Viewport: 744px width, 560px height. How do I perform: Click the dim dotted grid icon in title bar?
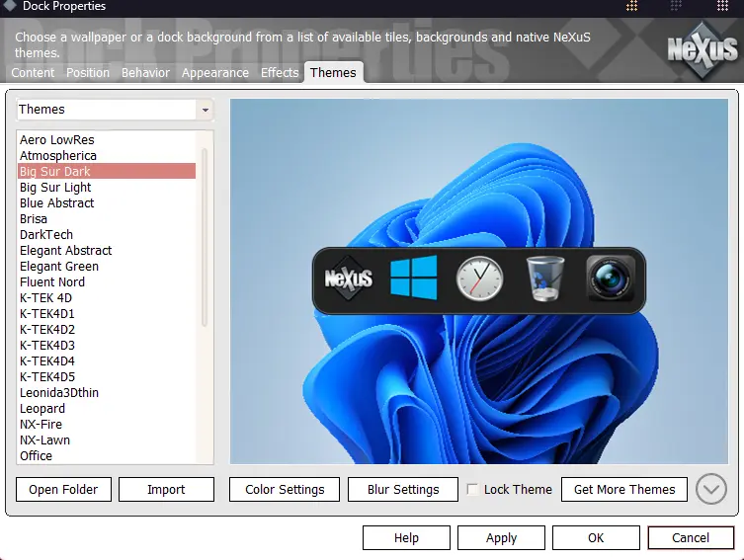676,6
